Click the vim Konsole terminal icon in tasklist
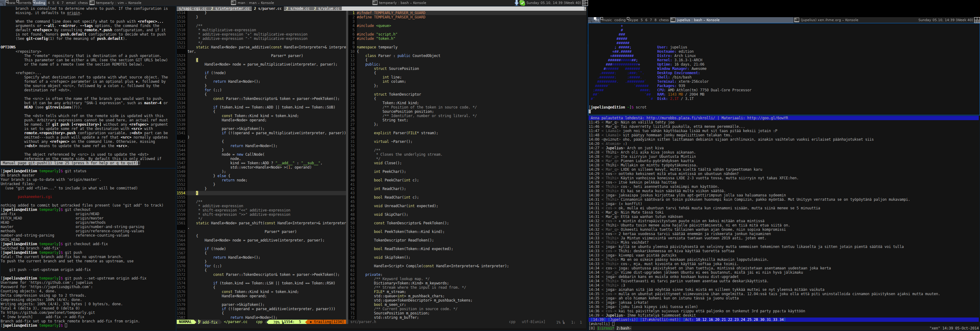980x331 pixels. (x=92, y=3)
